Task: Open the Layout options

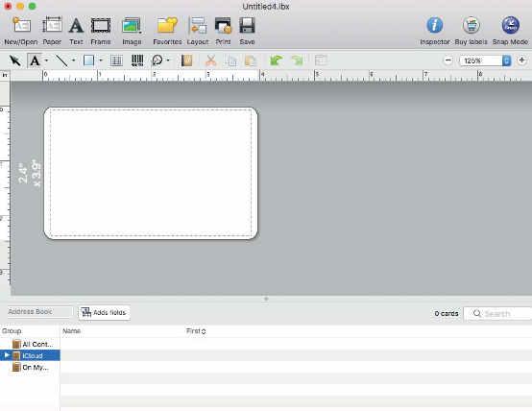Action: pos(198,31)
